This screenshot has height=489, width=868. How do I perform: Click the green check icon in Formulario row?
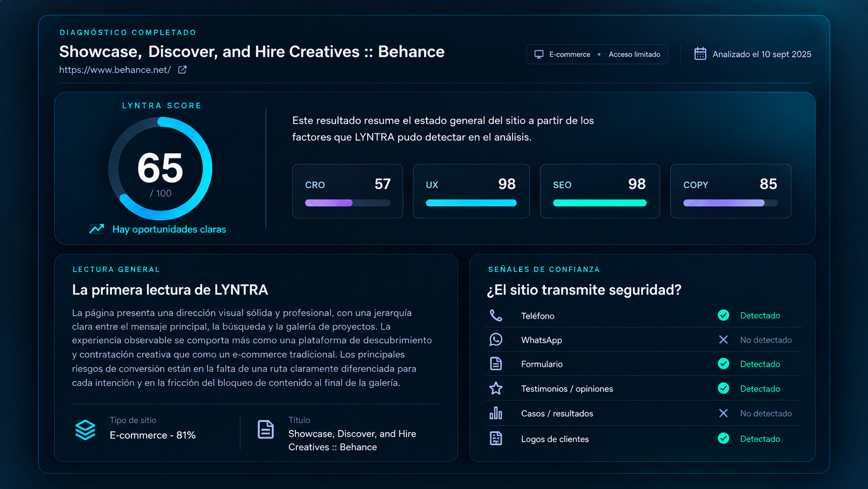point(723,364)
